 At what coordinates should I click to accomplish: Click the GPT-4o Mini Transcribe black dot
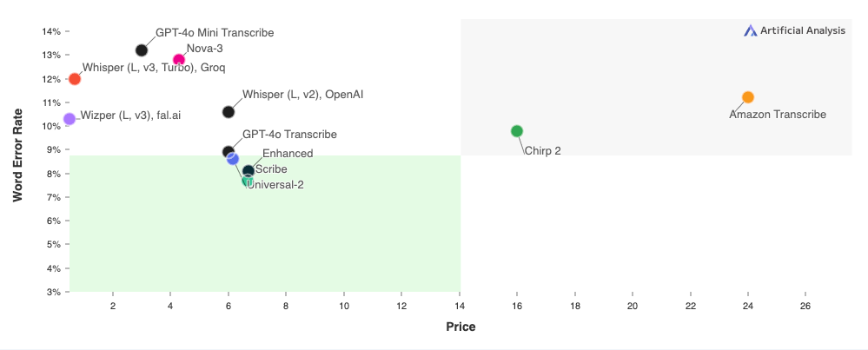tap(142, 50)
